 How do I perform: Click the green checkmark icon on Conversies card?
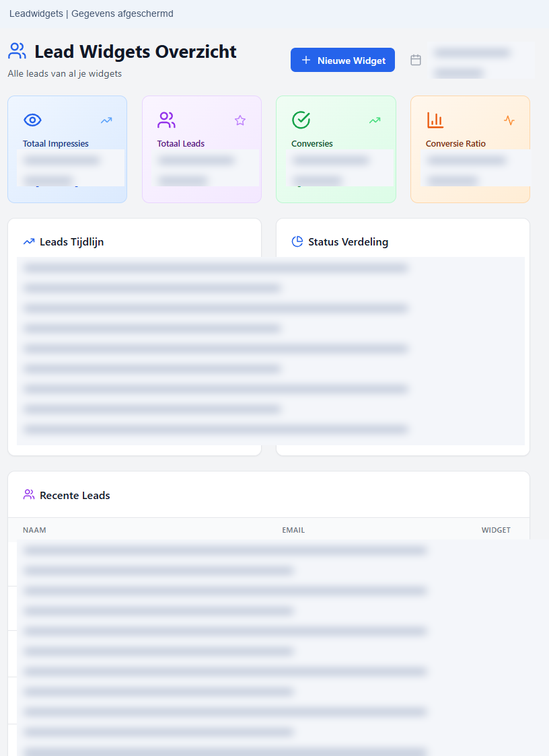tap(301, 120)
